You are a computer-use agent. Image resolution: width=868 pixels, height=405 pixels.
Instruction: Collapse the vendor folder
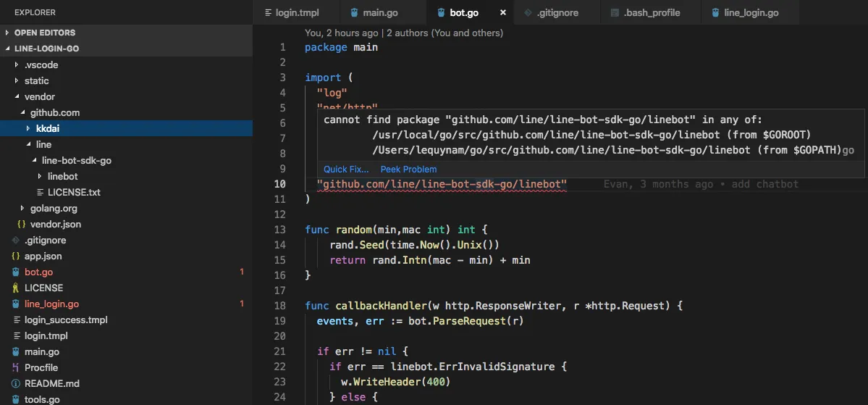[17, 97]
